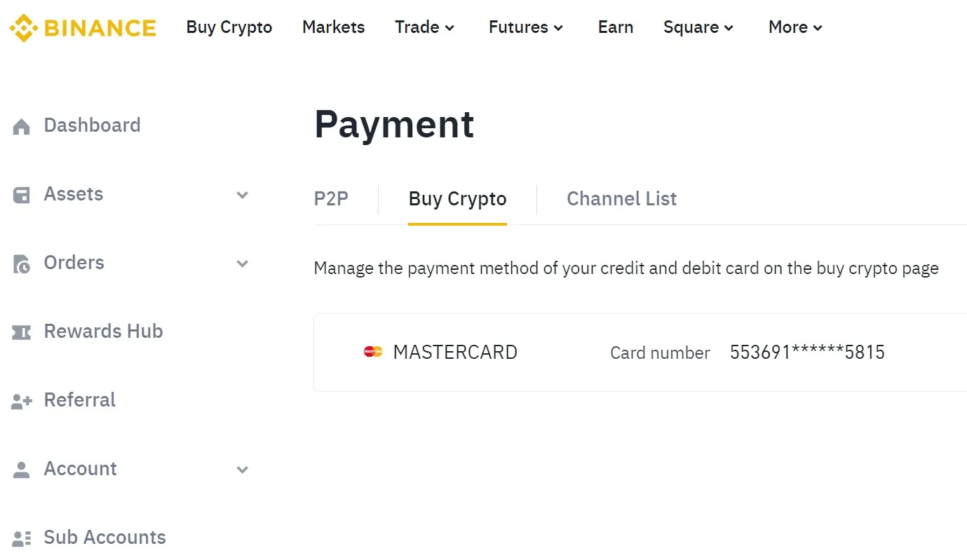Expand the Orders sidebar chevron
967x560 pixels.
[x=243, y=264]
